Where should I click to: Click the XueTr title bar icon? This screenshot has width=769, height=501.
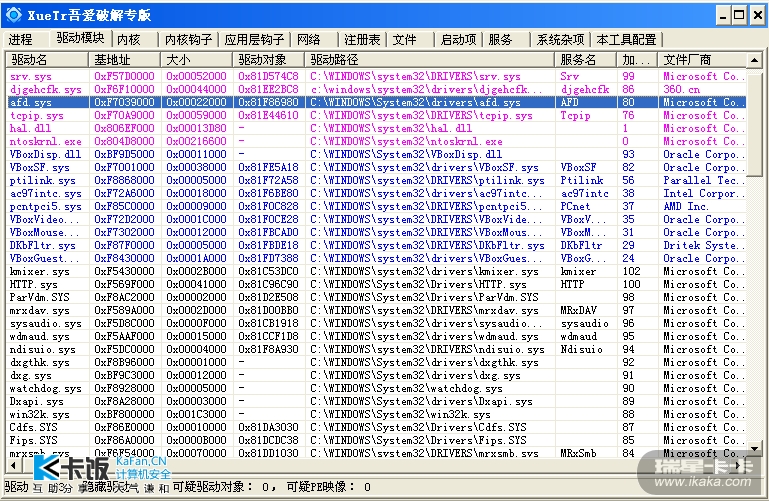pos(14,15)
